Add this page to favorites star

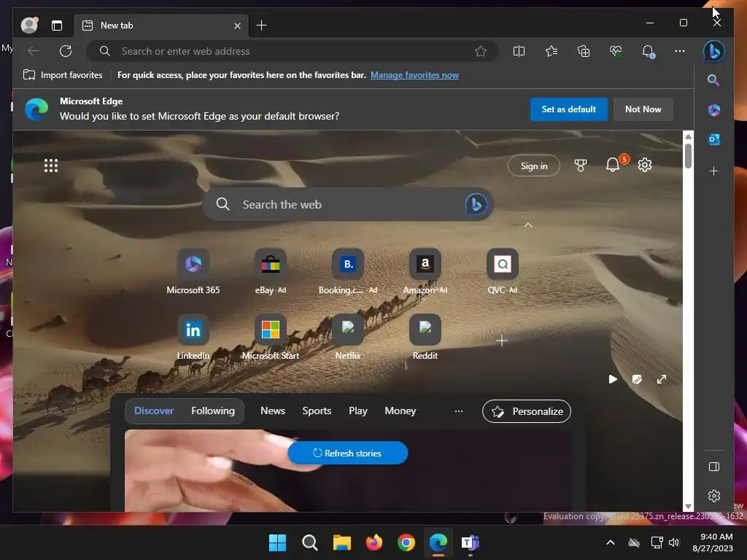(x=481, y=51)
